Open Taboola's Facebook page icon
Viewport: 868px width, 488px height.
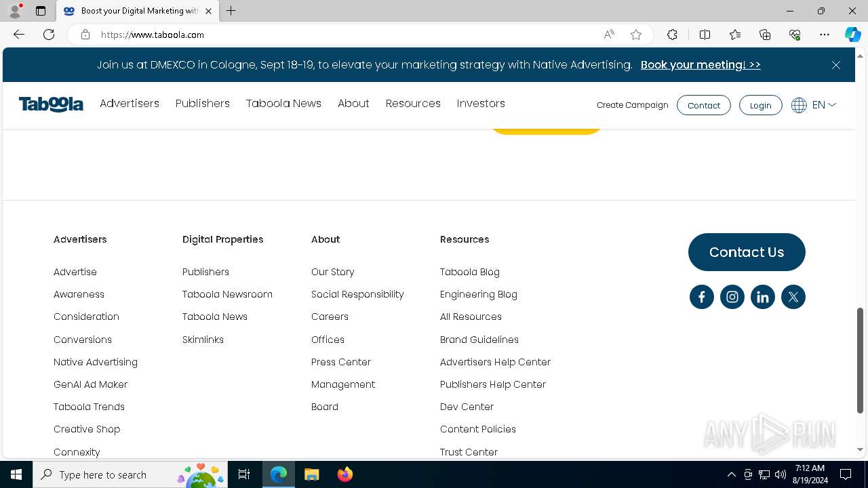tap(701, 297)
